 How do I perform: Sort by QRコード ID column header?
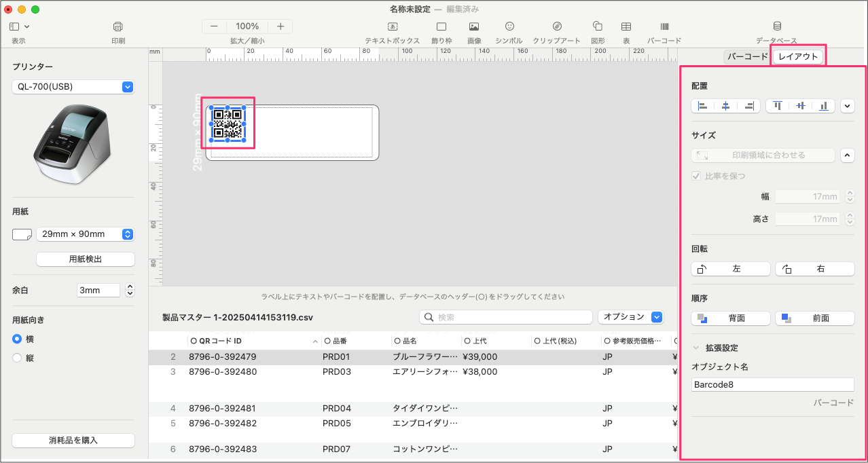tap(255, 341)
